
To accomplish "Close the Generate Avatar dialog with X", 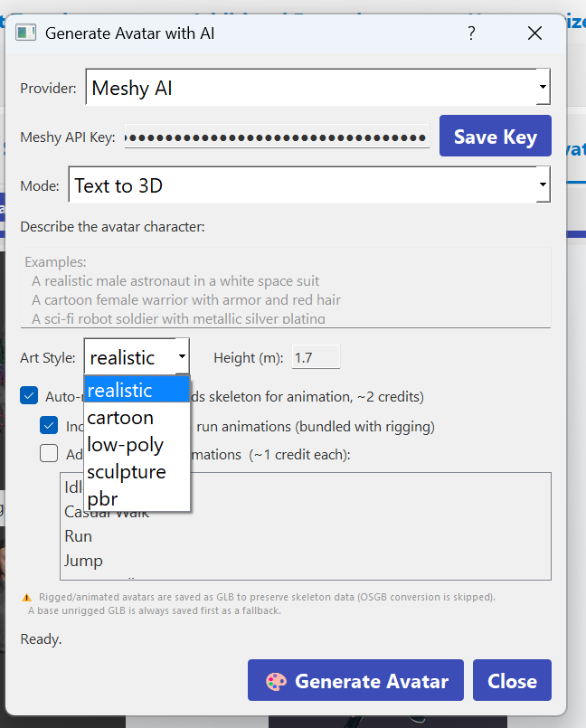I will [x=535, y=33].
